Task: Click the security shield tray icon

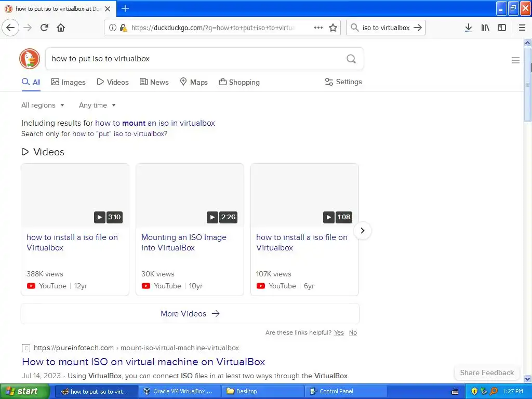Action: 474,392
